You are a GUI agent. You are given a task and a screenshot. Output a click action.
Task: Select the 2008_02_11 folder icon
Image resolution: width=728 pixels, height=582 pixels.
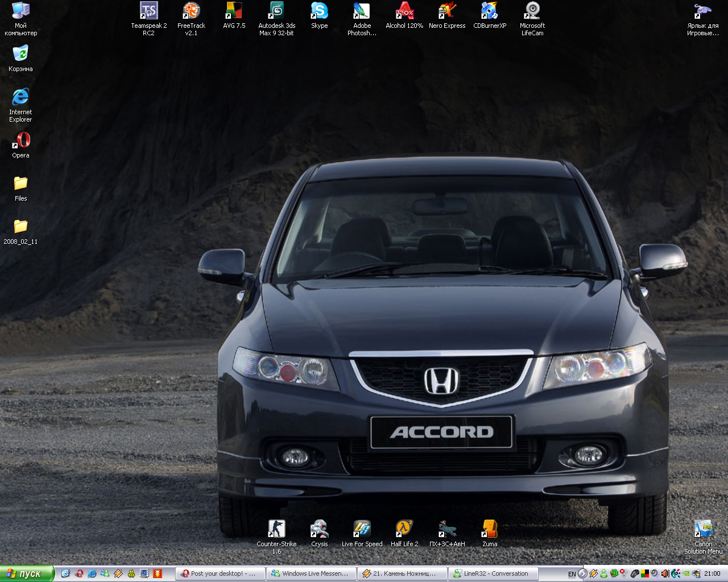(x=20, y=231)
